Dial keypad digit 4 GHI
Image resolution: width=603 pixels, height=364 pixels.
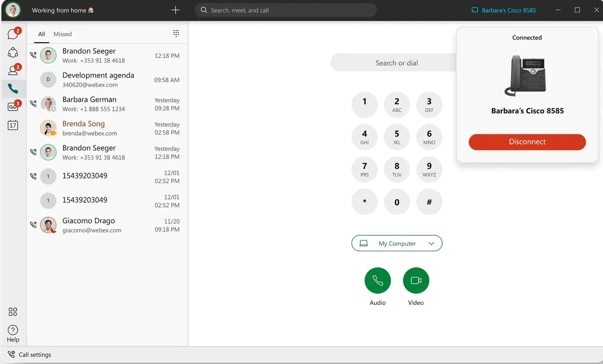(364, 137)
